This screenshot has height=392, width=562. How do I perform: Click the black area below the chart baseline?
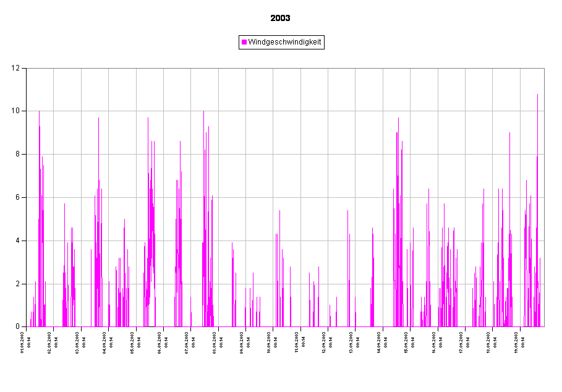[x=281, y=359]
